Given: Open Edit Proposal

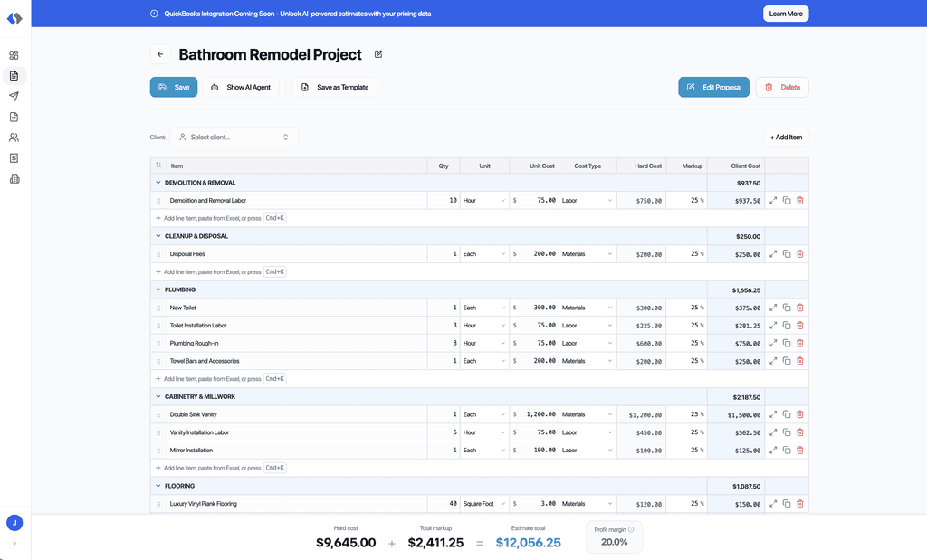Looking at the screenshot, I should click(x=713, y=87).
